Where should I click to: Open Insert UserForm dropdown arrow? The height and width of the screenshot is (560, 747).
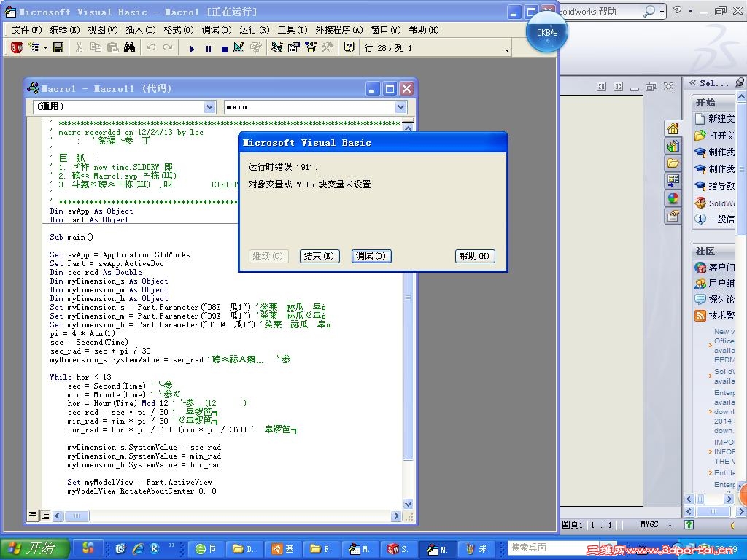45,48
